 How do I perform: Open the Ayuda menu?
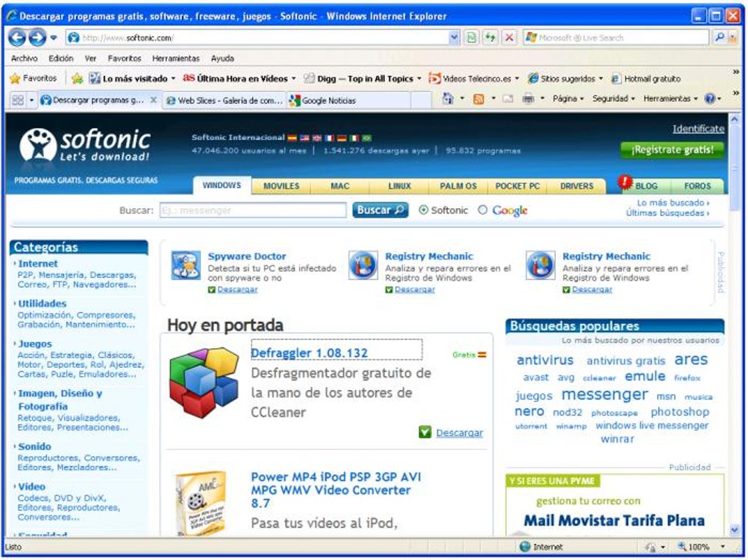222,58
